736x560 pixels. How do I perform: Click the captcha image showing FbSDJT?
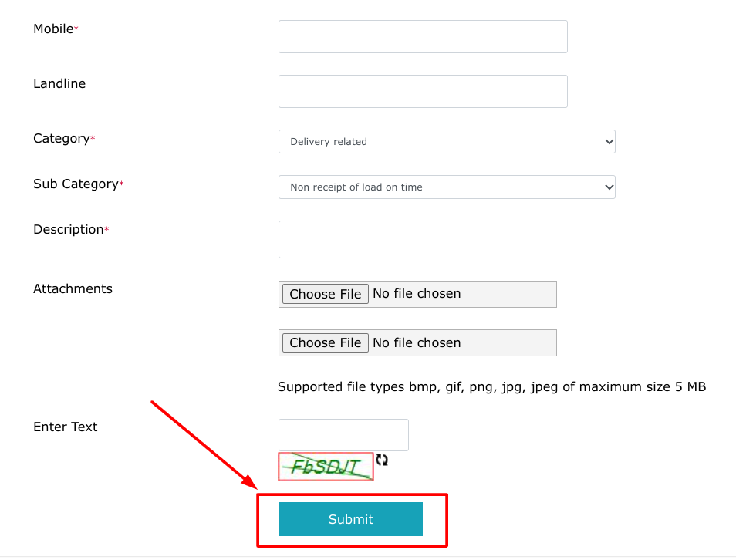tap(325, 466)
